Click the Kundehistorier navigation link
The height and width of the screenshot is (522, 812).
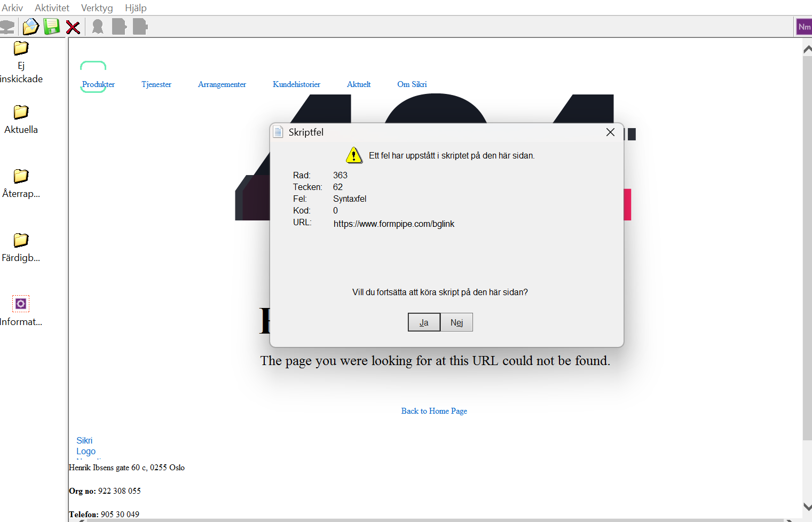coord(296,84)
